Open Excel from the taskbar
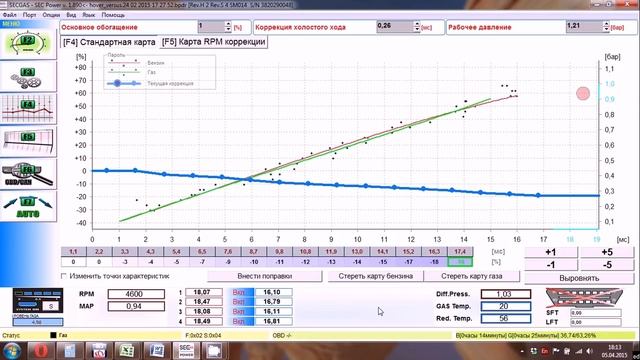This screenshot has height=360, width=640. (x=127, y=351)
